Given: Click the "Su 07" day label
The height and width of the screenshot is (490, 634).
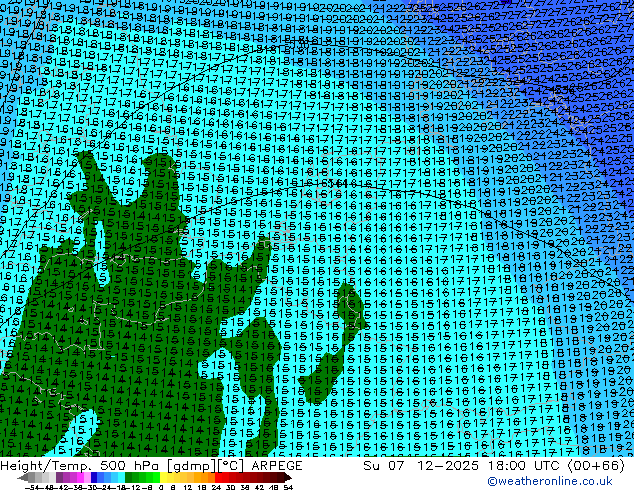Looking at the screenshot, I should (383, 466).
